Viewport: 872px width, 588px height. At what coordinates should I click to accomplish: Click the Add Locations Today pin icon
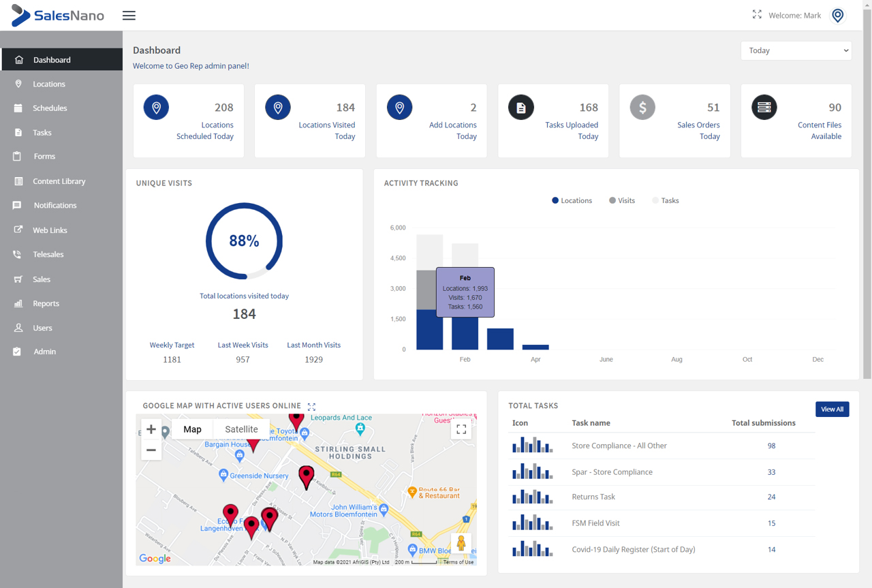point(399,107)
